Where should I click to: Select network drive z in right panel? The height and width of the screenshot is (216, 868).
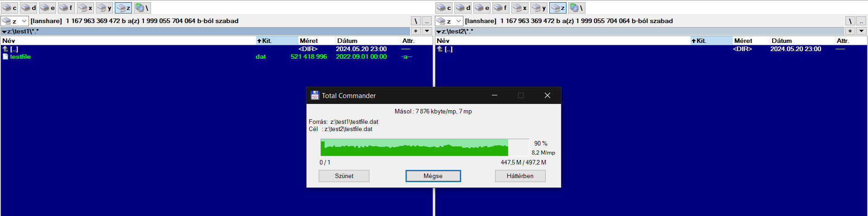pyautogui.click(x=558, y=8)
